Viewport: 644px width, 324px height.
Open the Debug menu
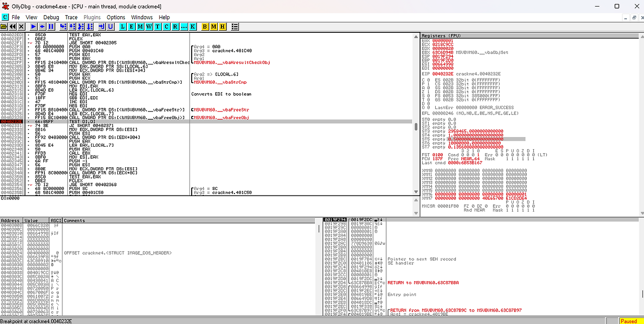51,17
